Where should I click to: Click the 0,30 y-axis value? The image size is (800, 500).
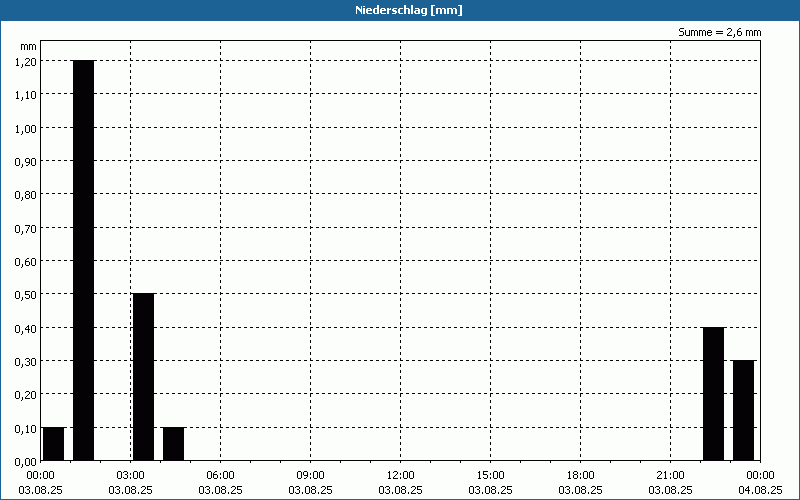[26, 361]
